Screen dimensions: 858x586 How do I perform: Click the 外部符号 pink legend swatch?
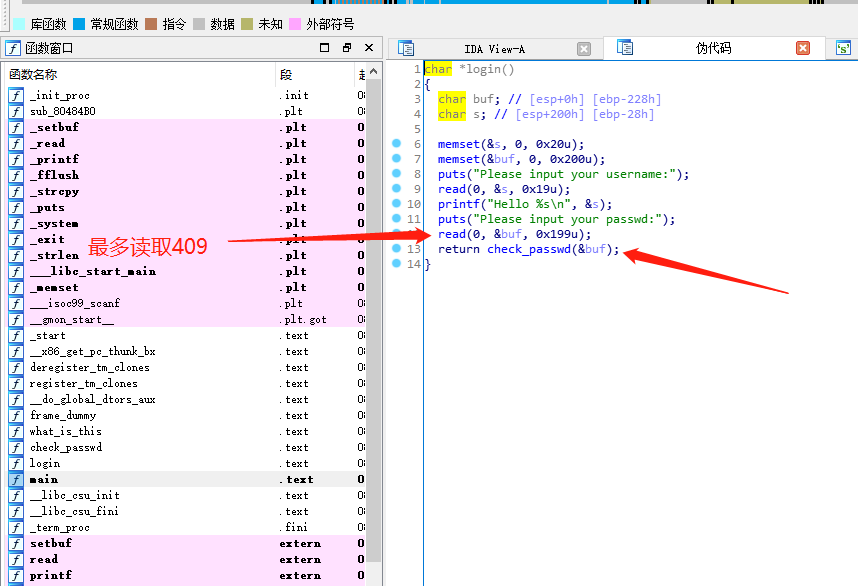[x=295, y=24]
